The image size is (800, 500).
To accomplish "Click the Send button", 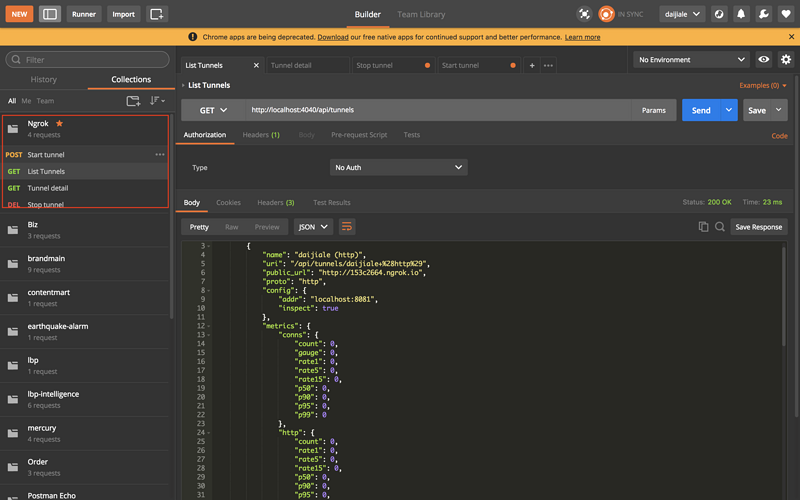I will coord(701,110).
